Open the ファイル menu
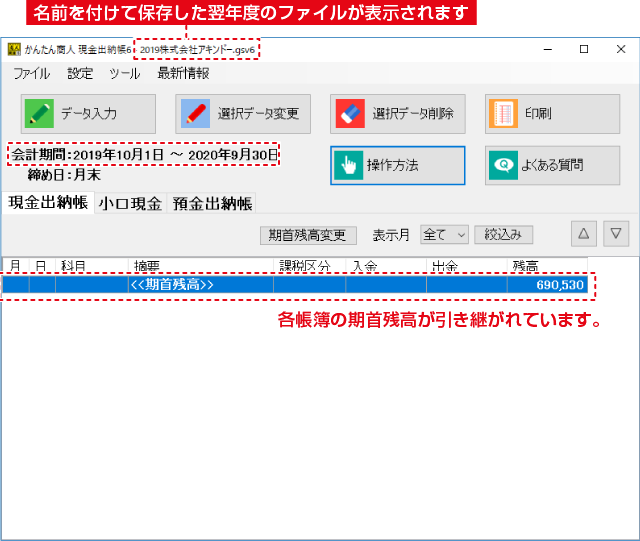The height and width of the screenshot is (541, 640). (32, 73)
